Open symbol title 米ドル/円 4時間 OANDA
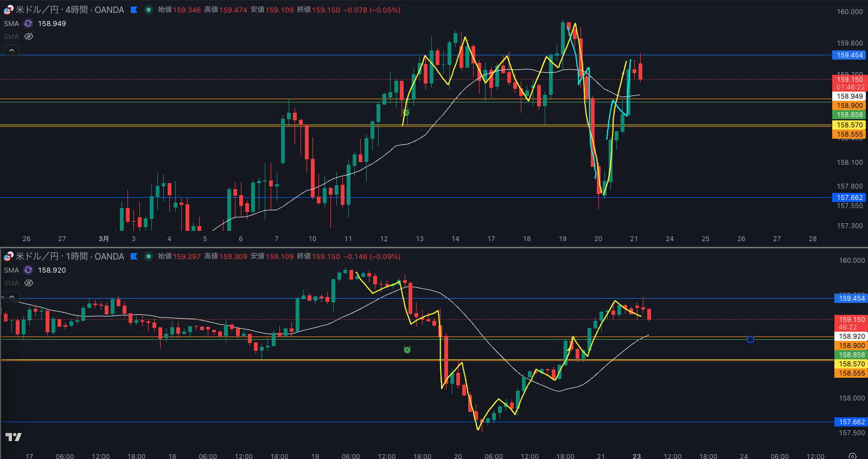The image size is (868, 459). pyautogui.click(x=69, y=10)
